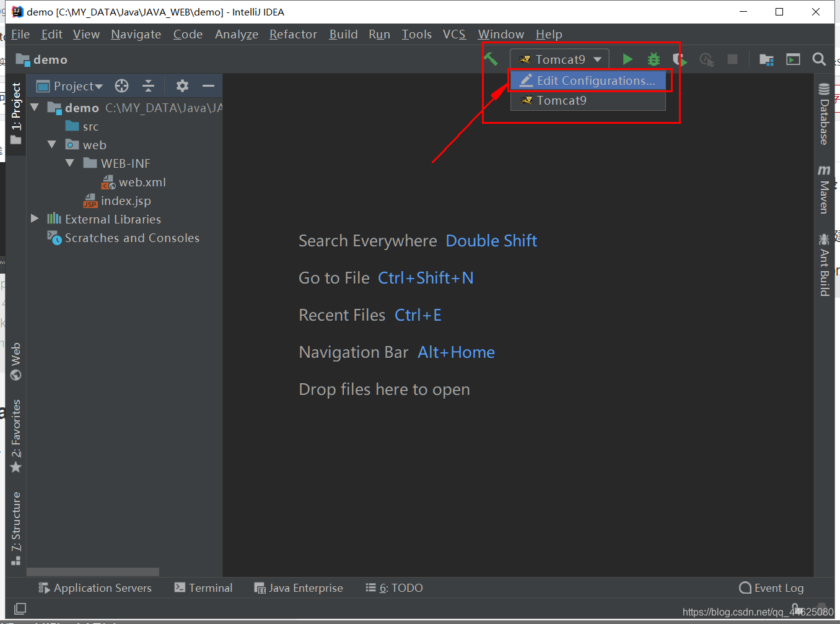840x624 pixels.
Task: Open the 7: Structure side tab
Action: (16, 529)
